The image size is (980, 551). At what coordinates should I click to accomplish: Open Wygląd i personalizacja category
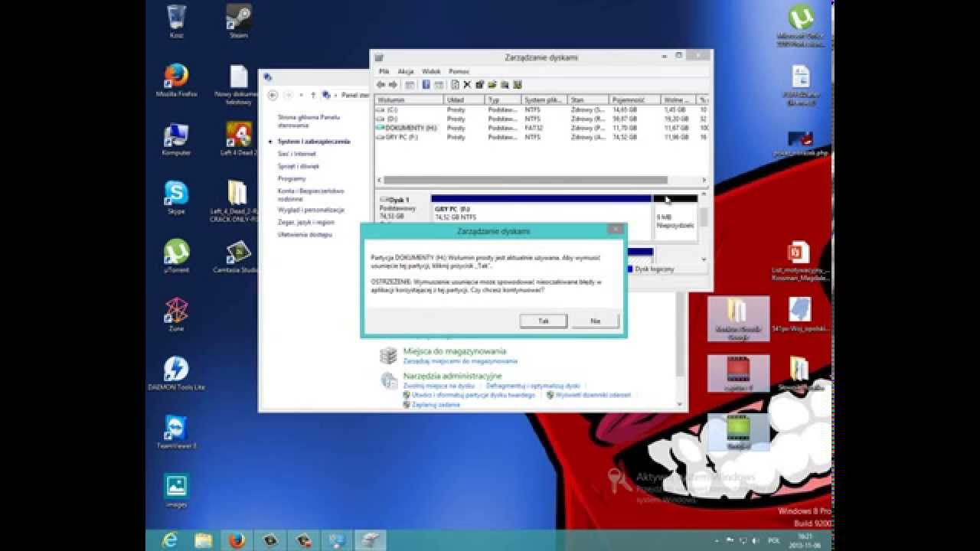pyautogui.click(x=311, y=210)
